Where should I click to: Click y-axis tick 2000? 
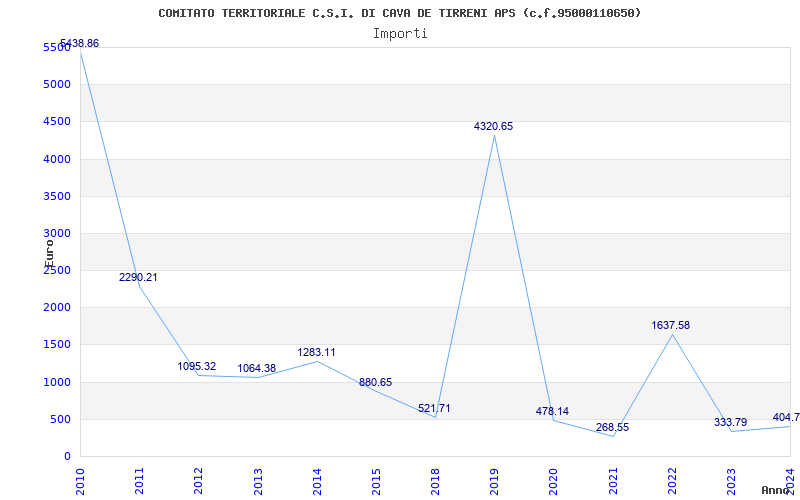[x=57, y=308]
